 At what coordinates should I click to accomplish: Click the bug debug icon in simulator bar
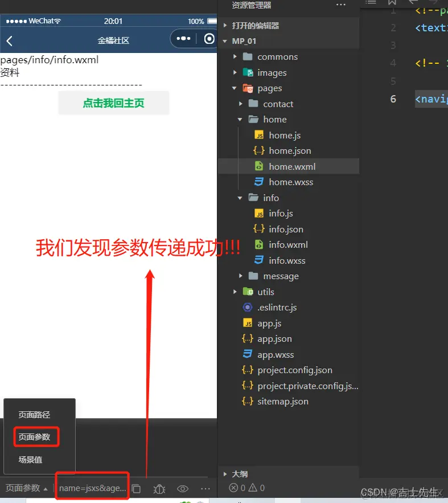point(159,489)
